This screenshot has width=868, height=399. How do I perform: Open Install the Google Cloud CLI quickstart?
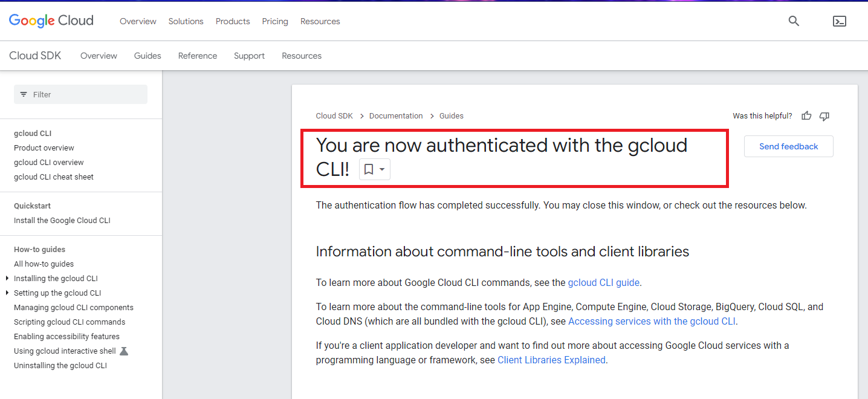pyautogui.click(x=62, y=221)
